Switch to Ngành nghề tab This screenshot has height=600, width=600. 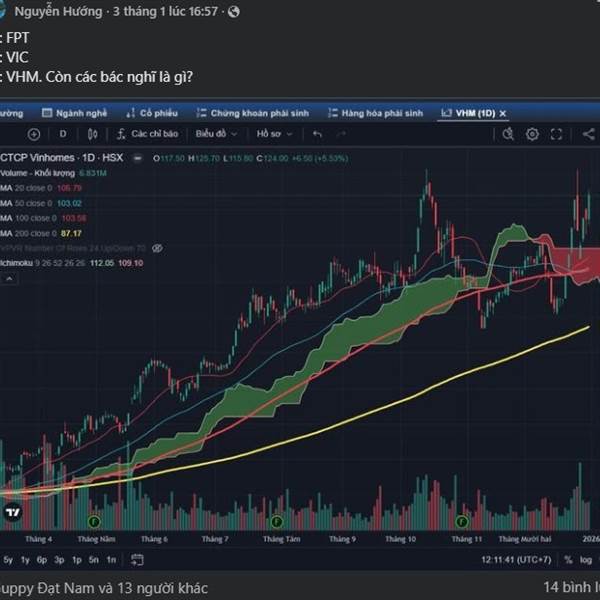pyautogui.click(x=75, y=113)
